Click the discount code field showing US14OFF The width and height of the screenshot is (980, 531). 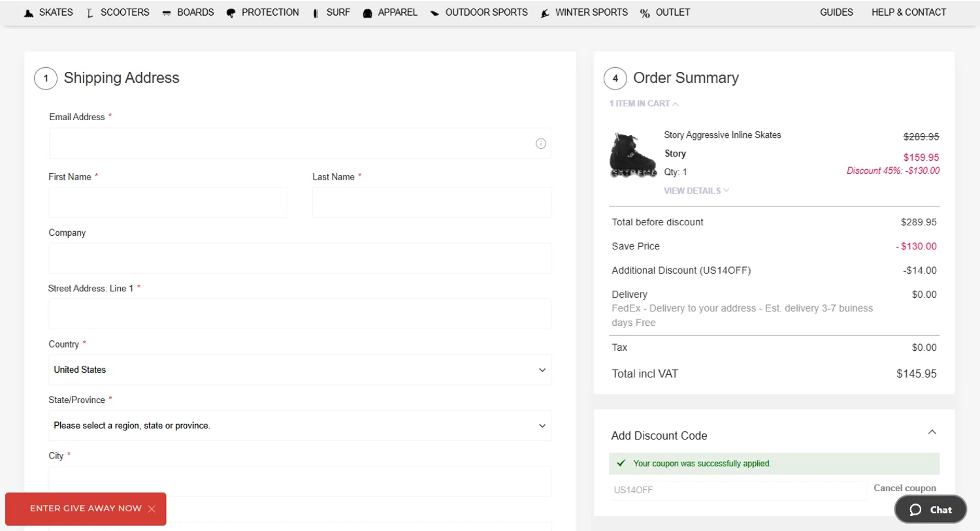coord(738,490)
